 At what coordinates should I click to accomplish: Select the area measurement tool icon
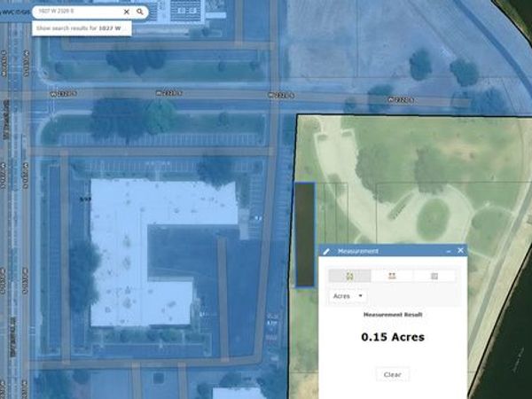click(350, 276)
